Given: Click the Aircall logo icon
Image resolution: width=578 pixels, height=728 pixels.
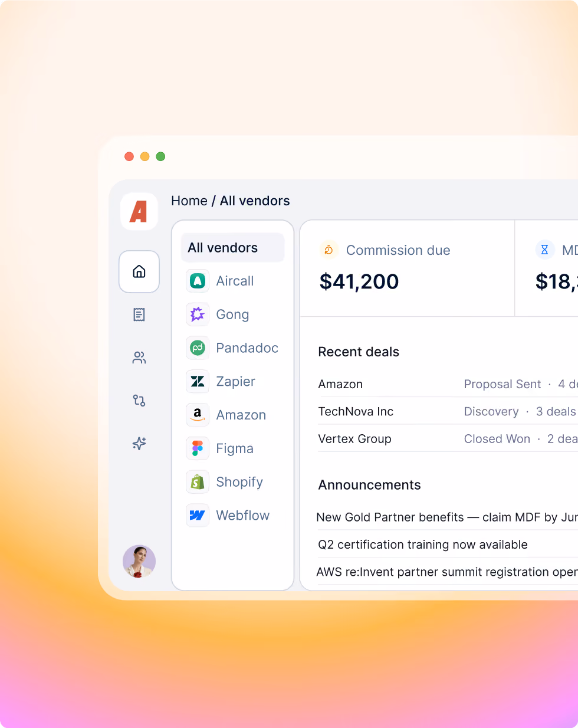Looking at the screenshot, I should (198, 281).
